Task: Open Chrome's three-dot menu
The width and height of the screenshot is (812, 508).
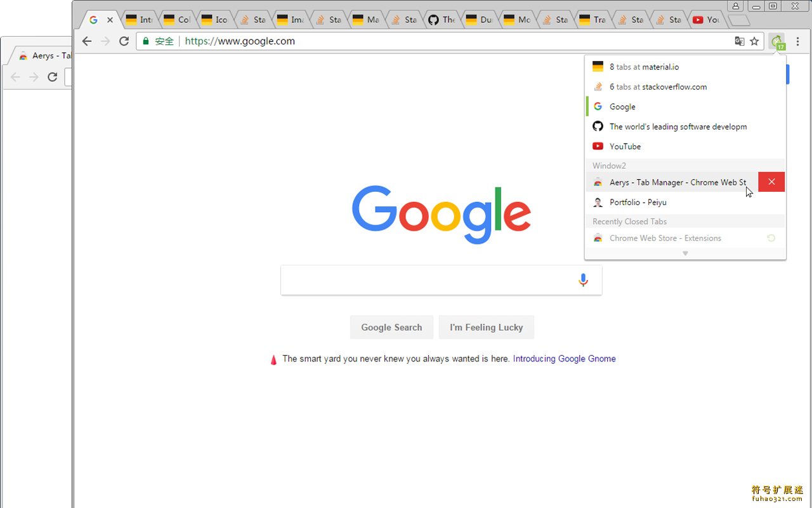Action: [x=798, y=41]
